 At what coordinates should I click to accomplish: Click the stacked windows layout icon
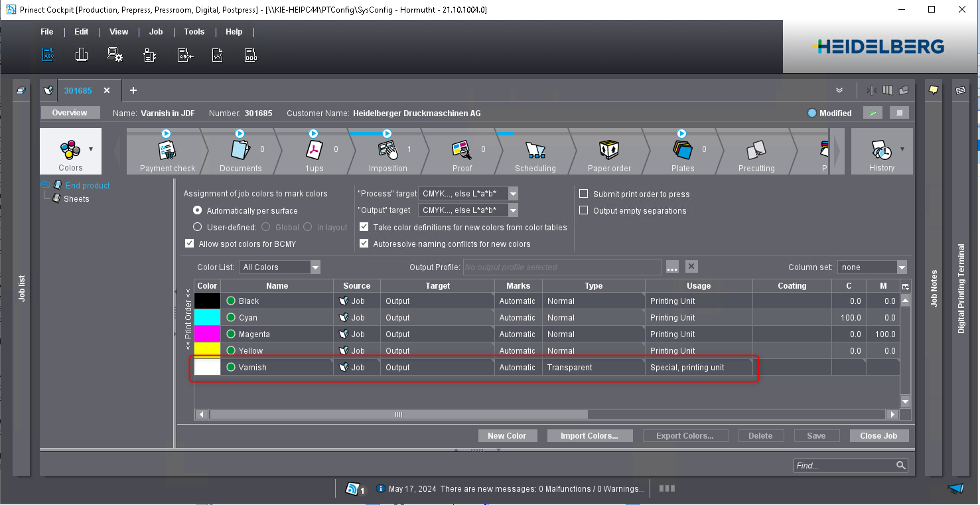(904, 90)
